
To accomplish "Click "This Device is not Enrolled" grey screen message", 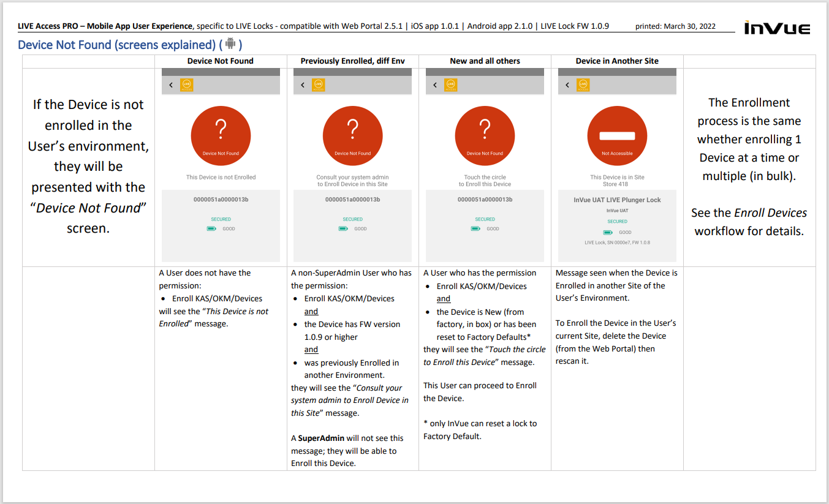I will [221, 177].
